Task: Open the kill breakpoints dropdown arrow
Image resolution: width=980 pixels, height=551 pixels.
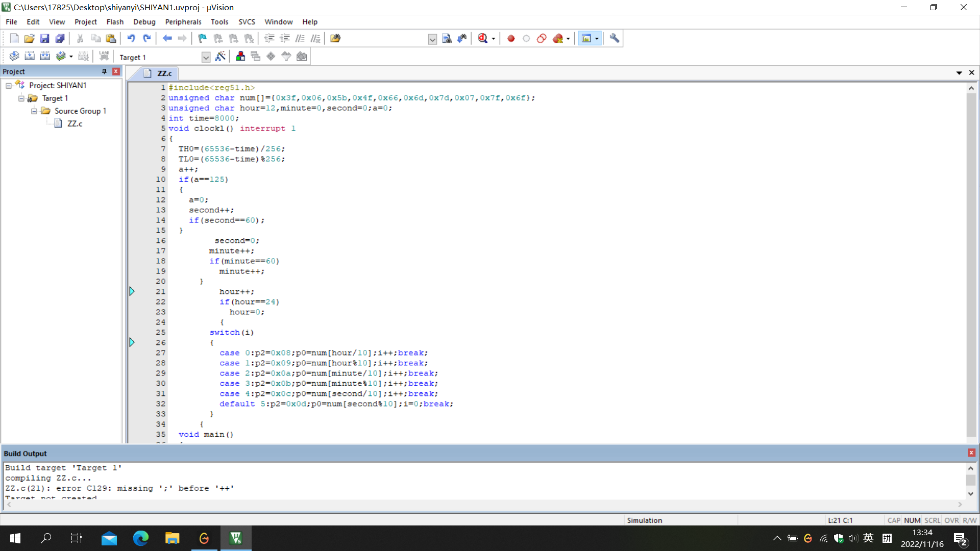Action: point(568,39)
